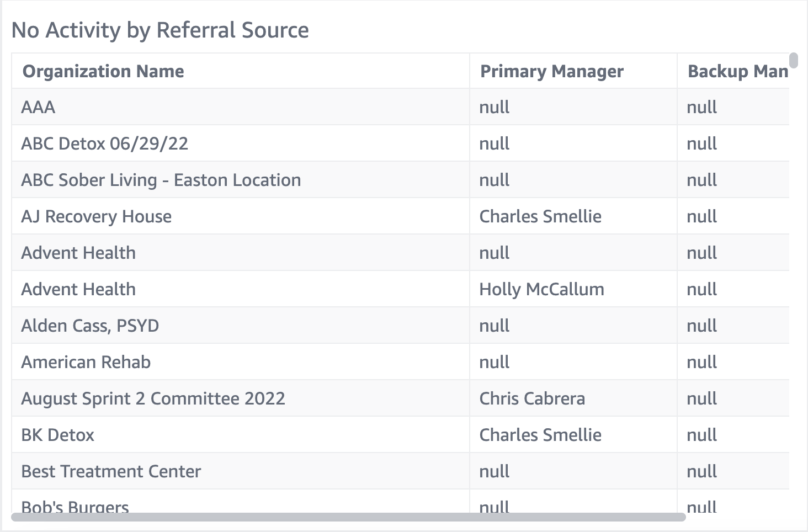808x532 pixels.
Task: Click the Backup Manager column header
Action: click(x=737, y=71)
